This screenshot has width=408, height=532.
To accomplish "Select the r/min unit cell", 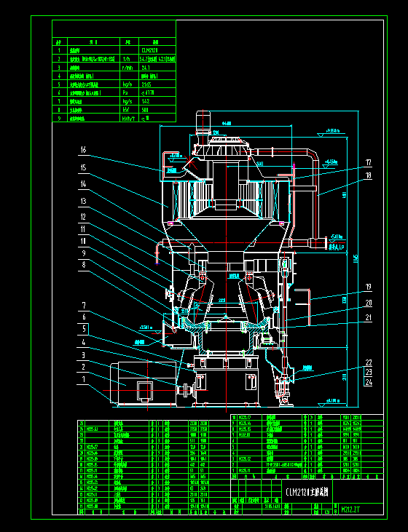I will pos(127,68).
